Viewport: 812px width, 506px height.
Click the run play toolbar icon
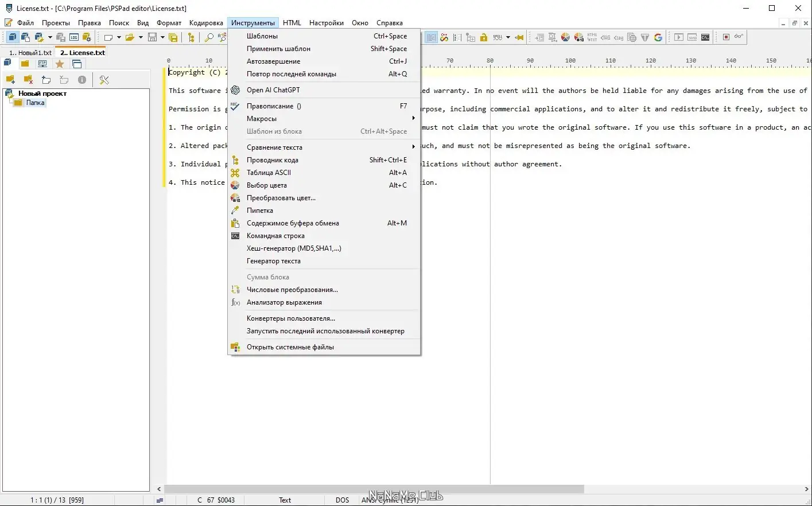click(x=679, y=37)
